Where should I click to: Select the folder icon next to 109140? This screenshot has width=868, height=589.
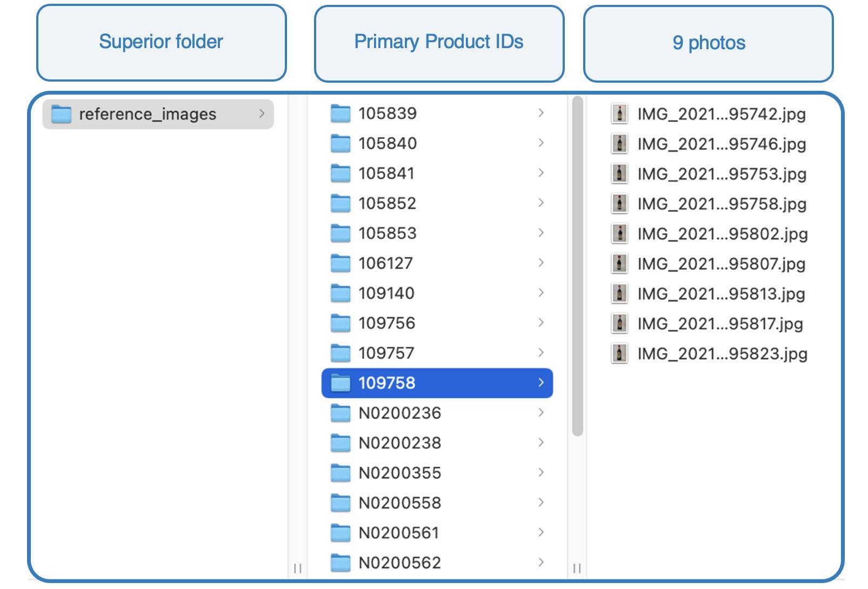pos(340,293)
